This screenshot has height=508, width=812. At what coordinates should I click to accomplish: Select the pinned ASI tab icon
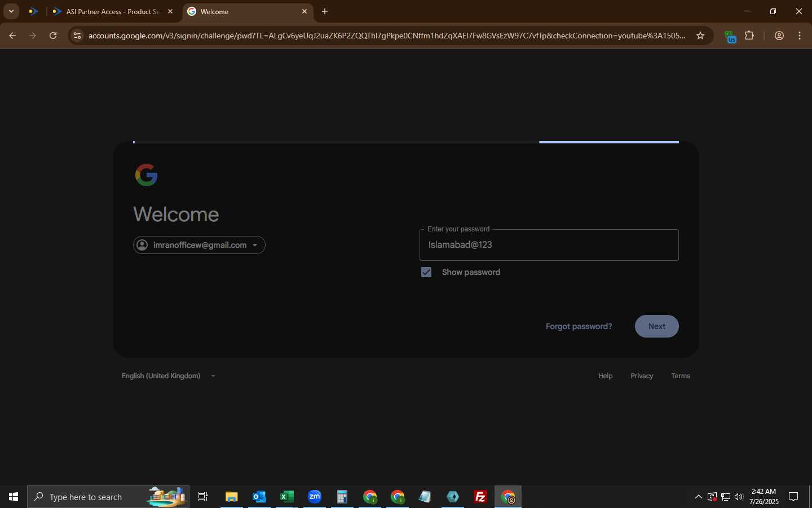[x=34, y=11]
